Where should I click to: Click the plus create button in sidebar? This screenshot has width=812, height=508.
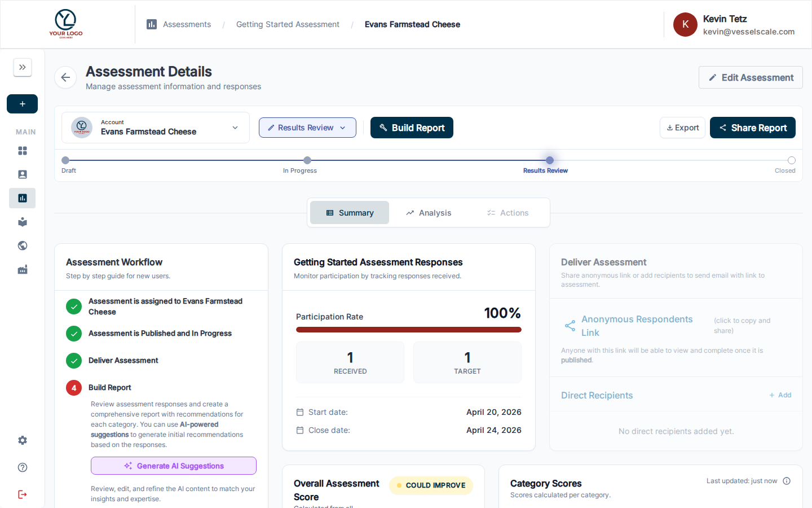[23, 104]
